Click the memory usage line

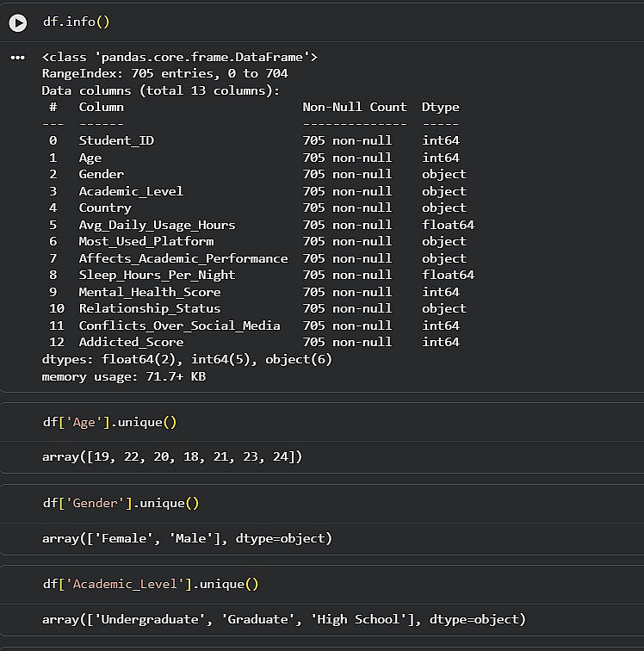pos(123,376)
